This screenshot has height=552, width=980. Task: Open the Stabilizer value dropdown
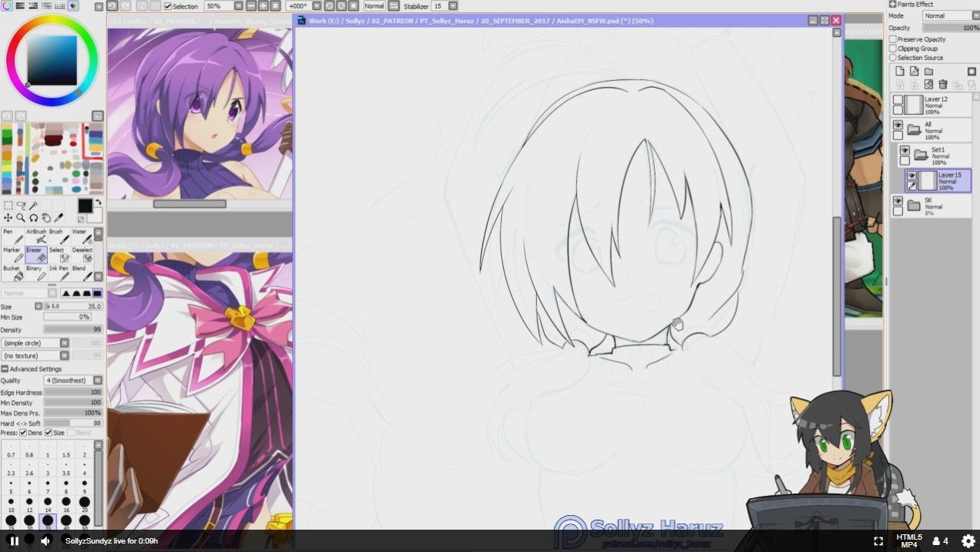pos(452,6)
